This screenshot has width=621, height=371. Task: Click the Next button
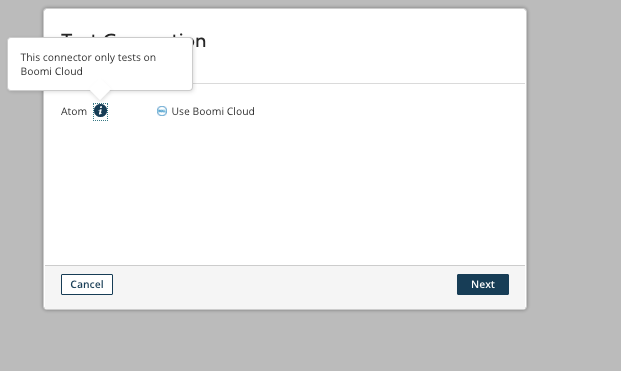point(483,284)
